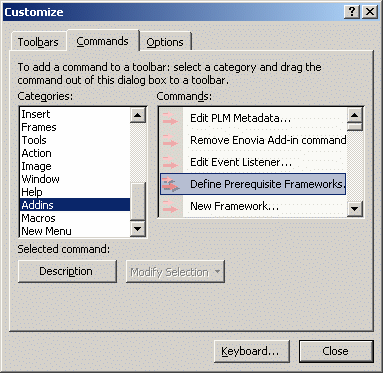Click the Close button at bottom
Viewport: 383px width, 373px height.
(336, 351)
